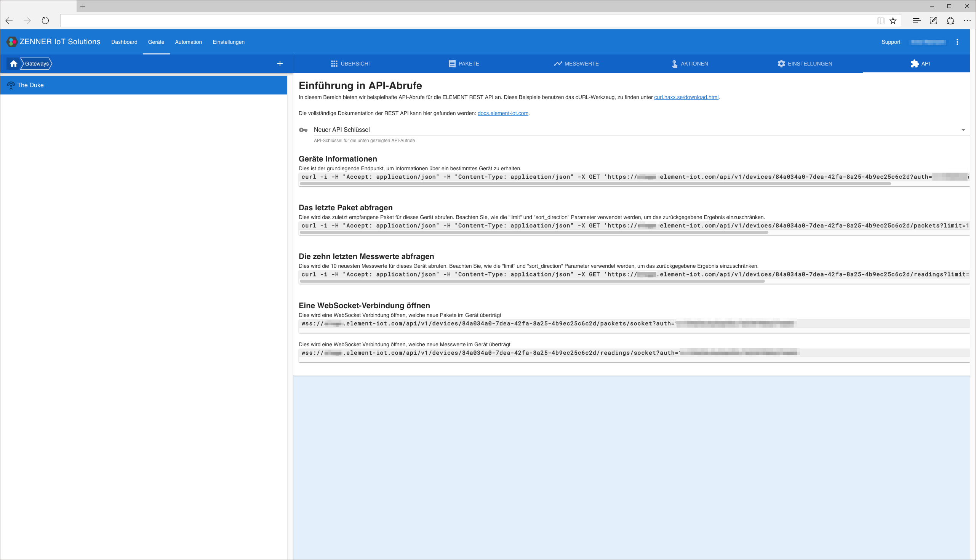Switch to the MESSWERTE tab

(x=576, y=64)
